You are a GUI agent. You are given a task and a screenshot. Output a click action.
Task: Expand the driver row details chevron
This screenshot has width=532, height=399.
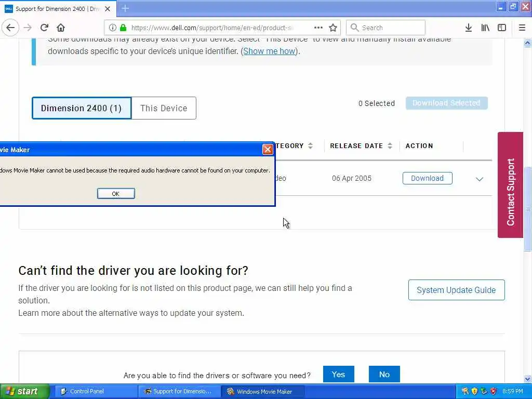[480, 179]
